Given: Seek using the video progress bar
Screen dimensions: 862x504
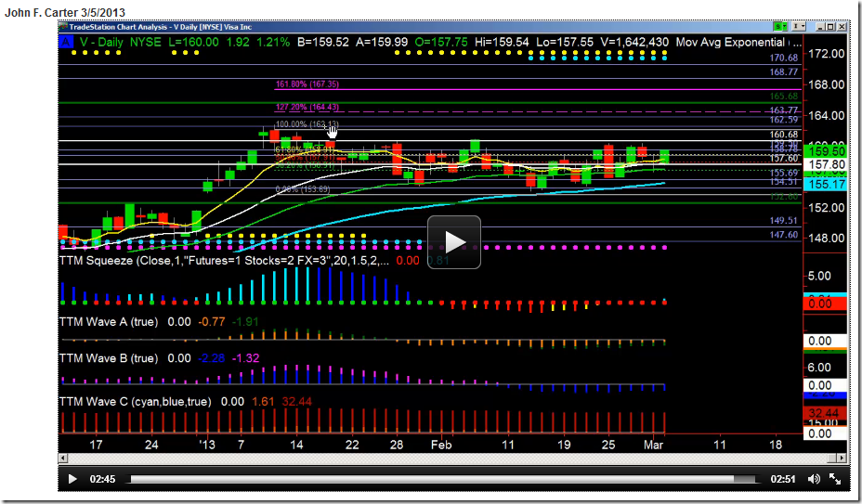Looking at the screenshot, I should coord(442,479).
